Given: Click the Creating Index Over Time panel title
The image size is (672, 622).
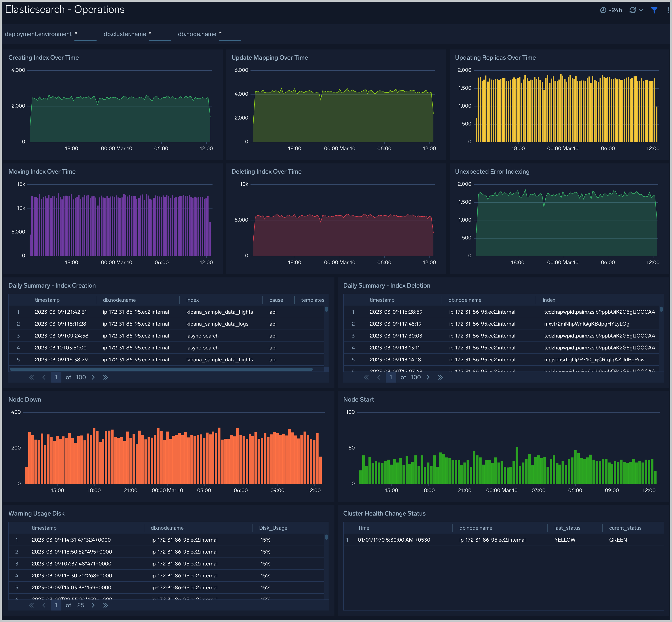Looking at the screenshot, I should (44, 58).
